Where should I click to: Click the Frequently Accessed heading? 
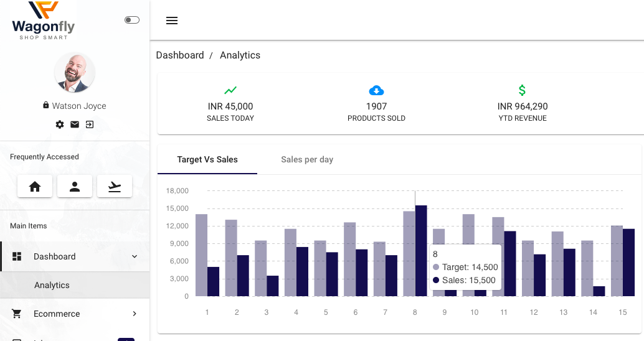tap(44, 157)
